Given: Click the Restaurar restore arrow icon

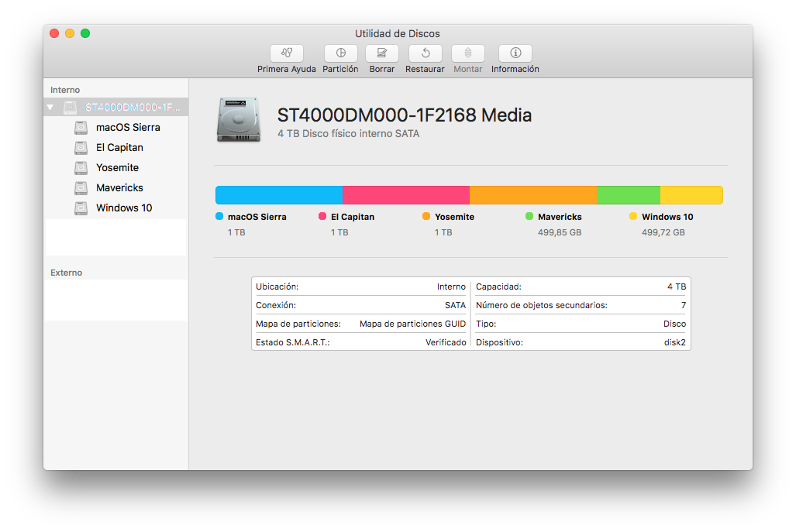Looking at the screenshot, I should (x=426, y=53).
